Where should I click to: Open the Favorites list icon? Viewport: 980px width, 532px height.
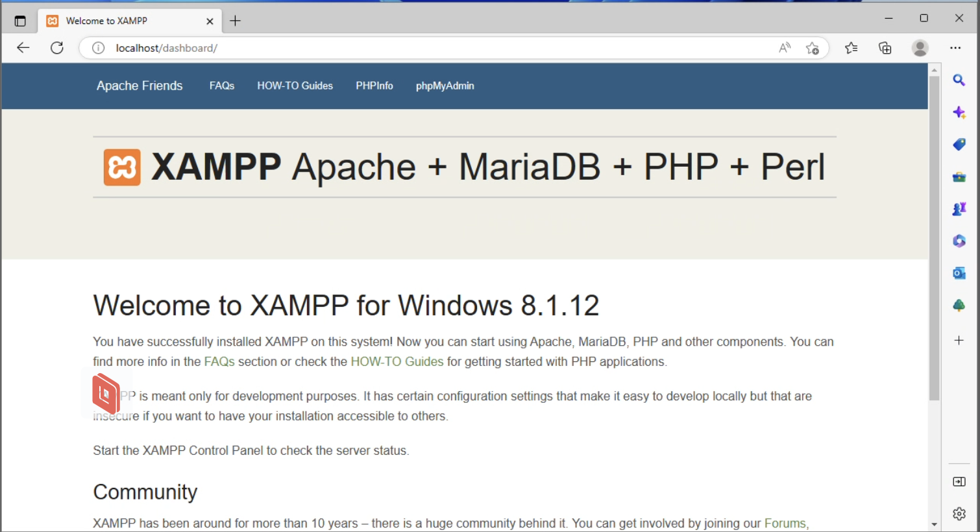point(851,47)
